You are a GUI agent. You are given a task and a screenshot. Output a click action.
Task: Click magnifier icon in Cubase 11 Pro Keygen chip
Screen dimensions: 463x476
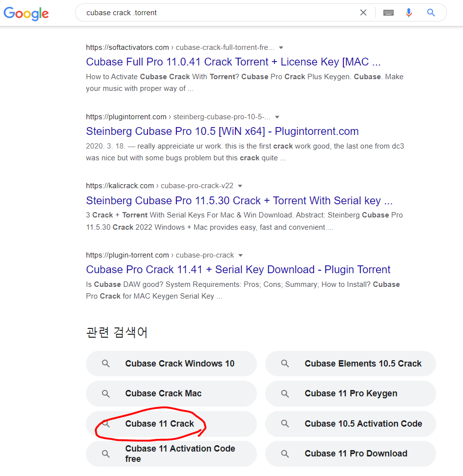tap(285, 394)
